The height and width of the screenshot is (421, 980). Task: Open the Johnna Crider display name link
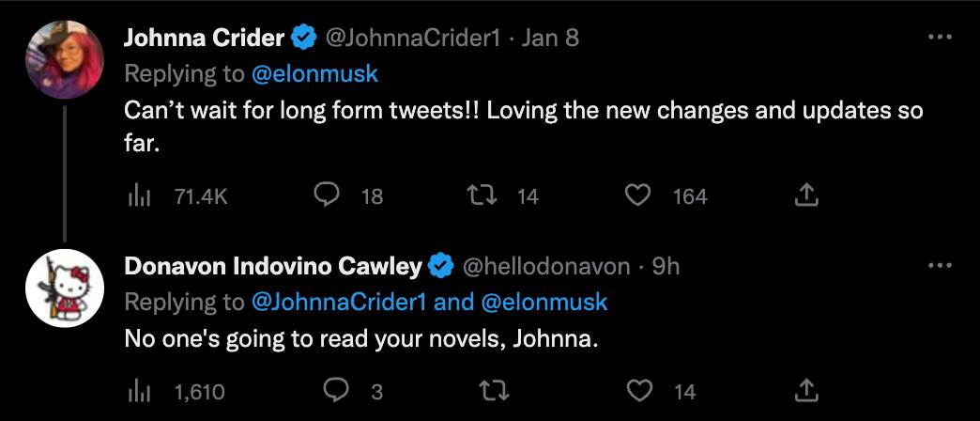coord(205,39)
